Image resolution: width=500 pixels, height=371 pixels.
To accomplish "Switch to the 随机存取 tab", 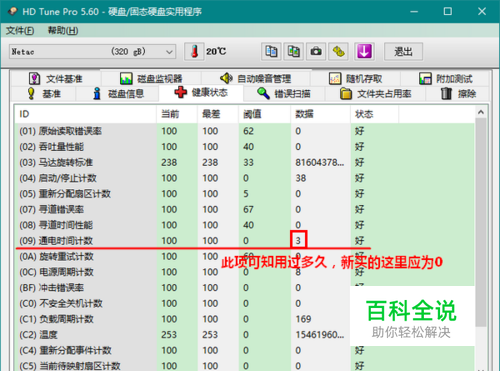I will [355, 79].
